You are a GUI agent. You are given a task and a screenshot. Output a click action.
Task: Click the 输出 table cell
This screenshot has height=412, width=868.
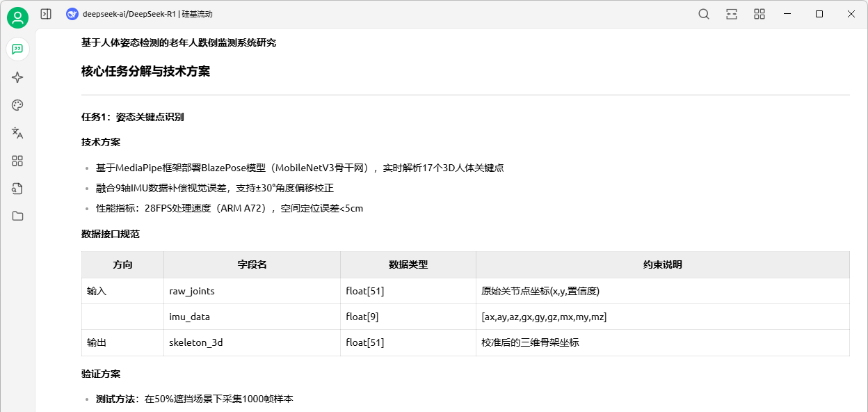point(122,342)
